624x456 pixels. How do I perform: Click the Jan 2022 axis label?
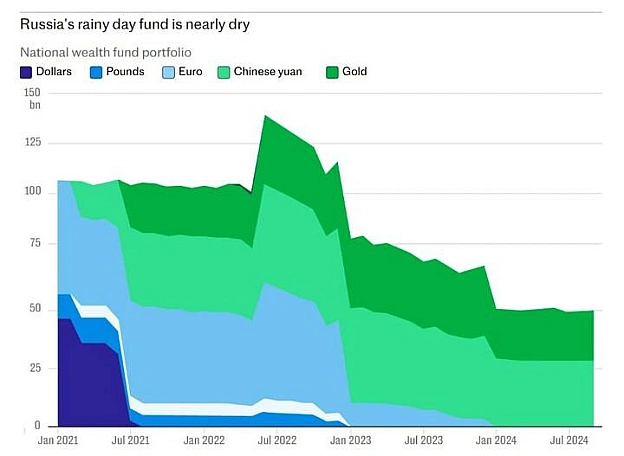tap(204, 440)
